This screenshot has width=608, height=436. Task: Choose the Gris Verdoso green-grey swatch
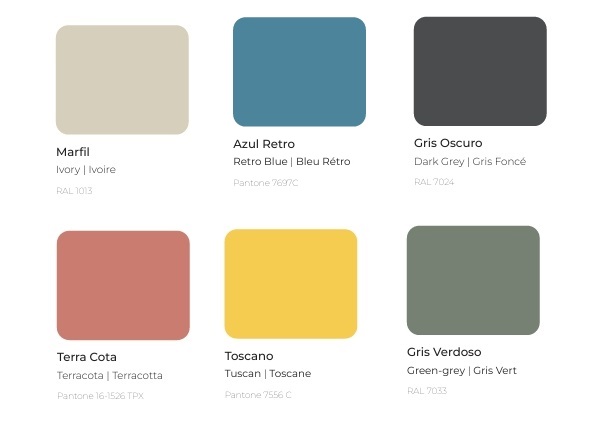coord(473,280)
